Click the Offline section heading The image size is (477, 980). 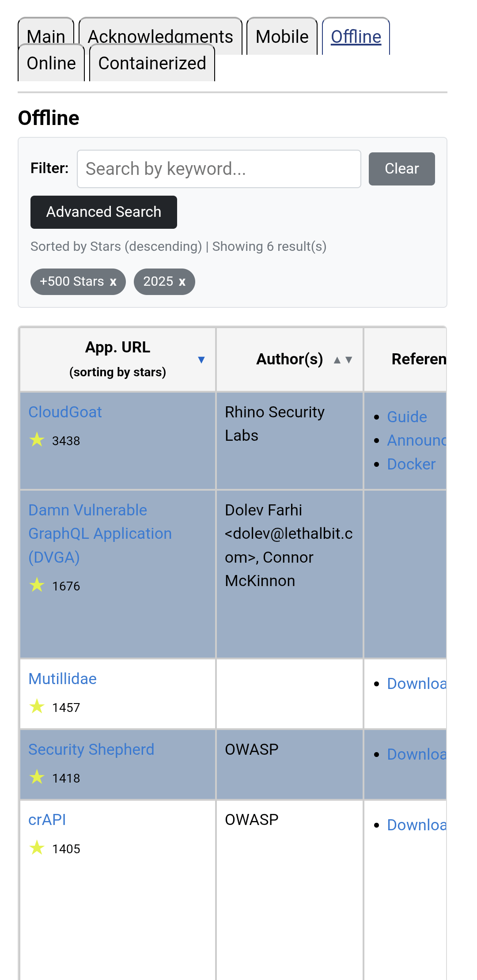(x=49, y=118)
